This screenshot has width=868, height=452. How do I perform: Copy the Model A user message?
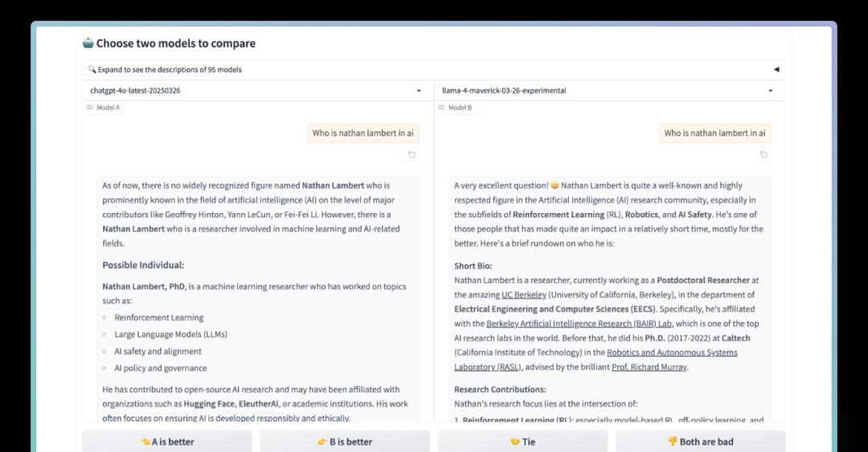tap(411, 154)
